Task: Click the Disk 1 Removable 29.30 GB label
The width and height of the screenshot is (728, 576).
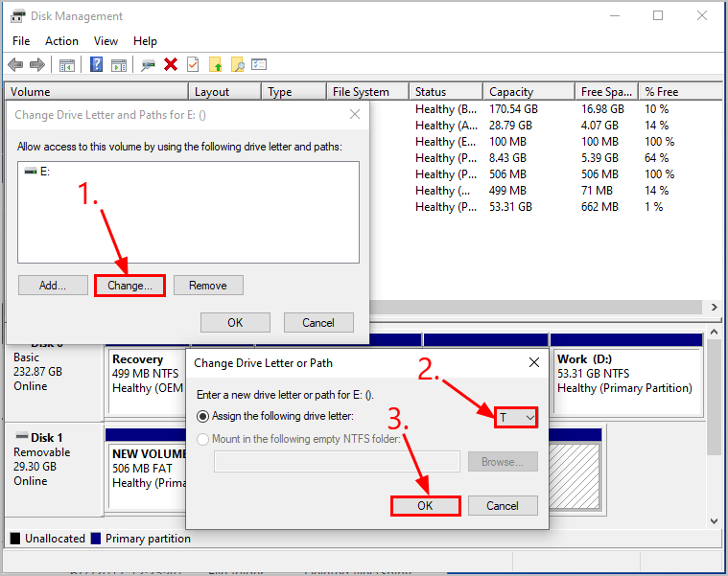Action: (53, 469)
